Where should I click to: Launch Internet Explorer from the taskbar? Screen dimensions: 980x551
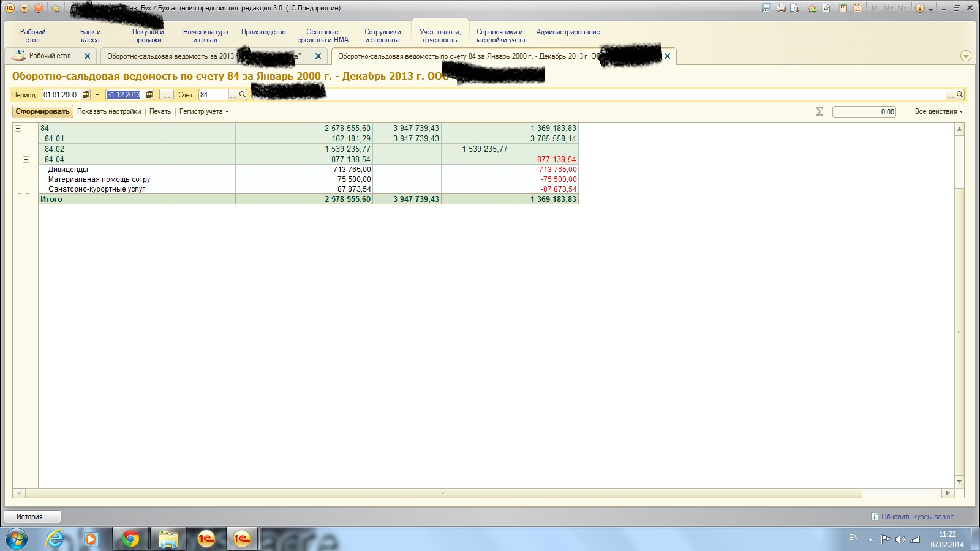click(55, 539)
